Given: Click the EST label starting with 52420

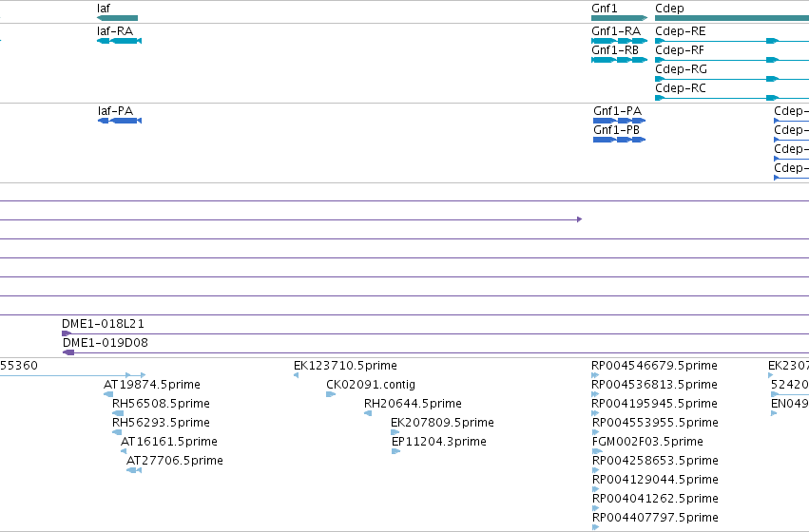Looking at the screenshot, I should [789, 385].
